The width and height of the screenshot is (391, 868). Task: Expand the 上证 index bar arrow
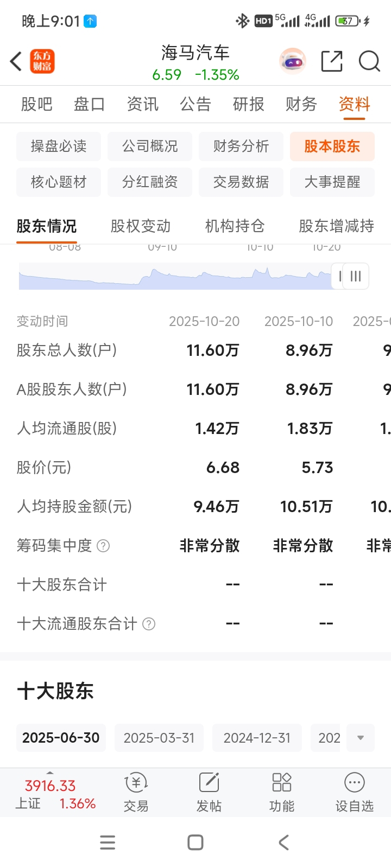click(x=50, y=772)
